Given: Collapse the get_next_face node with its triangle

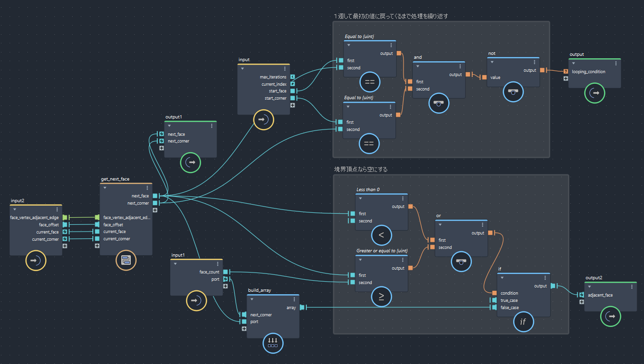Looking at the screenshot, I should pos(105,188).
